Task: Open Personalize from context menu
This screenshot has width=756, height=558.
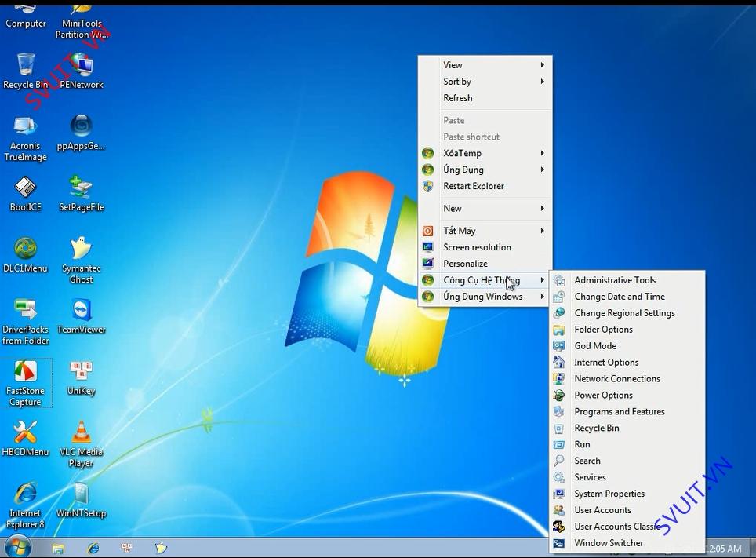Action: [x=485, y=264]
